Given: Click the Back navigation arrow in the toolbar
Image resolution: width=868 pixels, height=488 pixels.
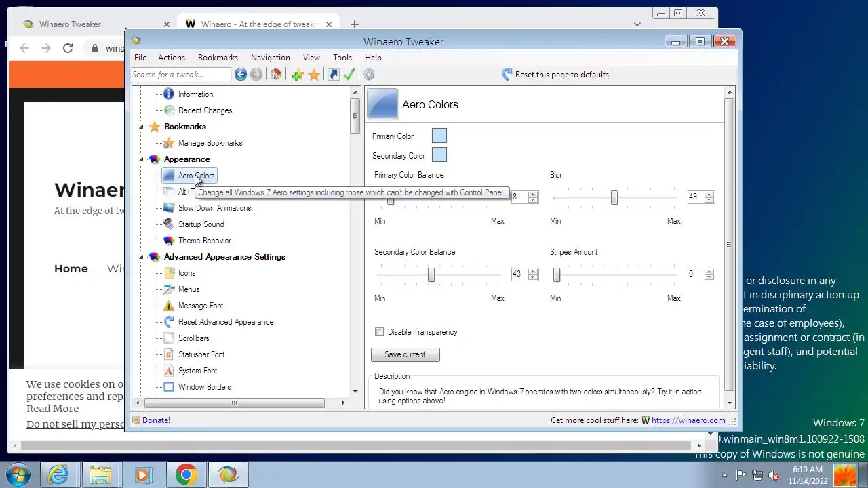Looking at the screenshot, I should 241,75.
